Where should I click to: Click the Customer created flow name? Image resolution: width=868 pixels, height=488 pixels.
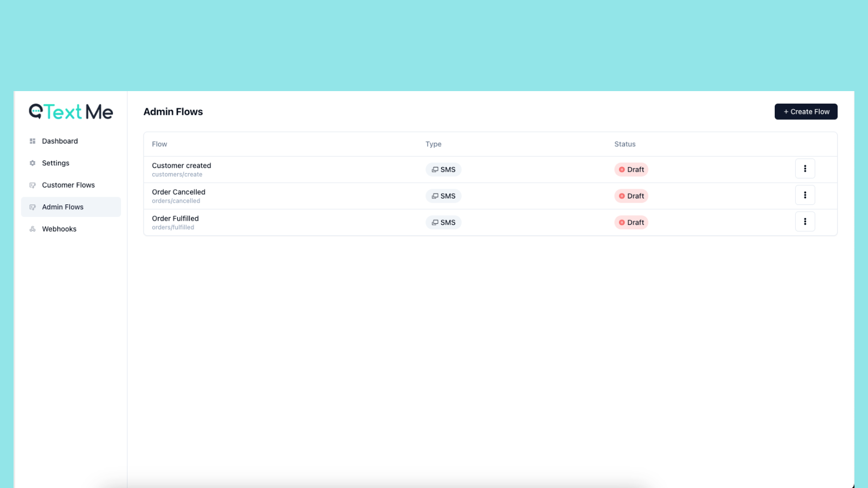coord(181,166)
